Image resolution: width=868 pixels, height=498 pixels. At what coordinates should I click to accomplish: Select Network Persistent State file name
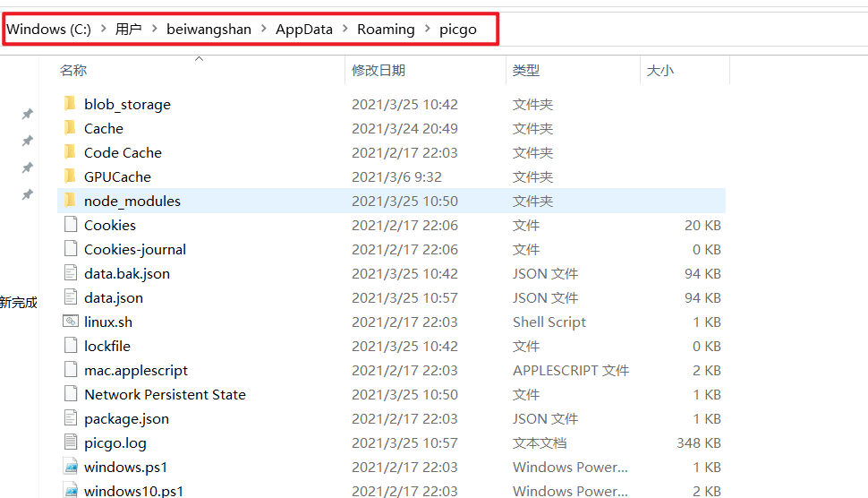point(165,394)
